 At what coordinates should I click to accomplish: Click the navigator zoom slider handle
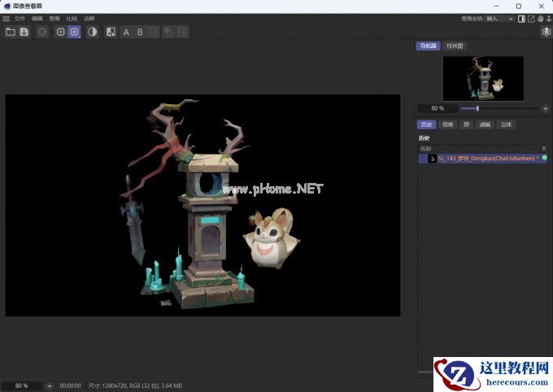point(477,108)
